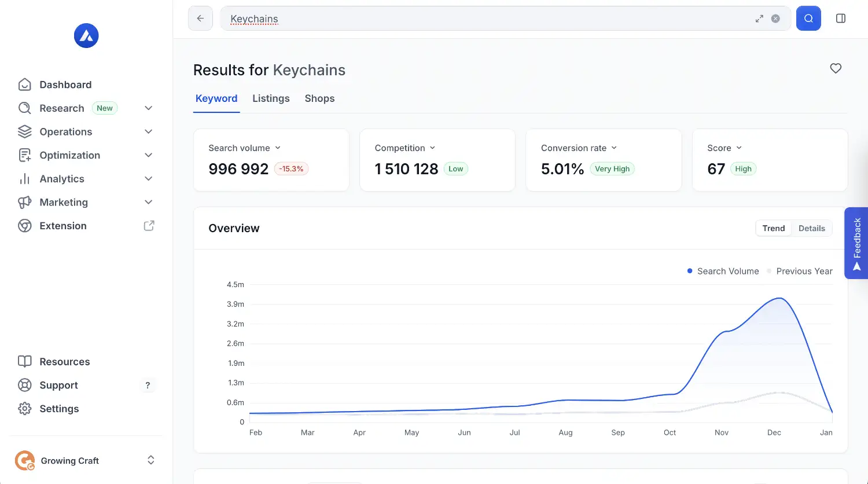The height and width of the screenshot is (484, 868).
Task: Click the Resources book icon
Action: [24, 362]
